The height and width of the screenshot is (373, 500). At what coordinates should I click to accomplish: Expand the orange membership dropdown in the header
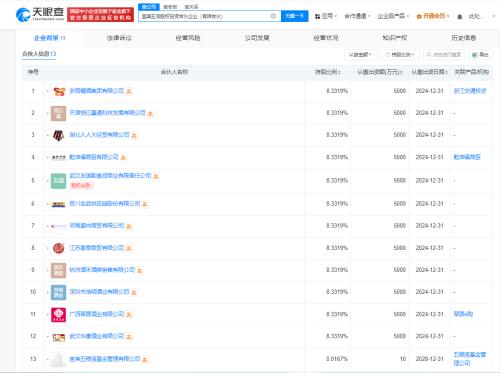click(433, 16)
